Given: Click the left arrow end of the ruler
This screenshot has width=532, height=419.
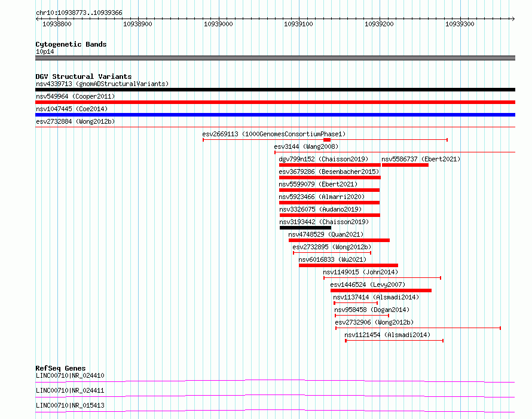Looking at the screenshot, I should tap(37, 19).
